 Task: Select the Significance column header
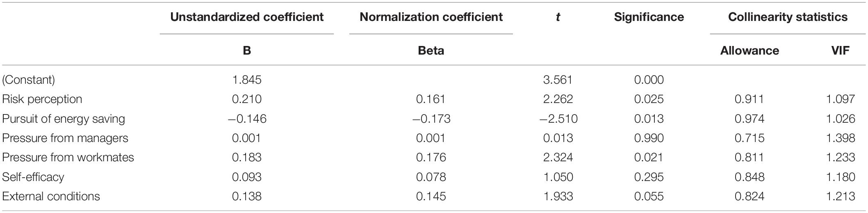649,17
